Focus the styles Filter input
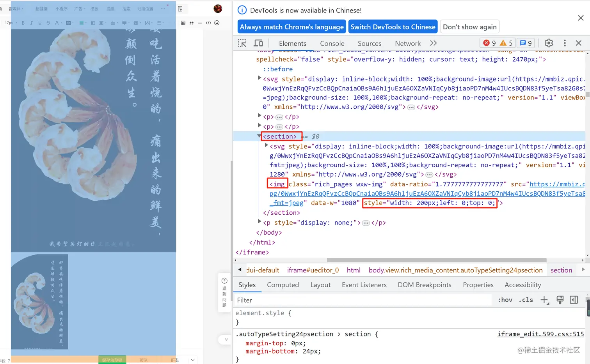Screen dimensions: 590x364 coord(363,300)
